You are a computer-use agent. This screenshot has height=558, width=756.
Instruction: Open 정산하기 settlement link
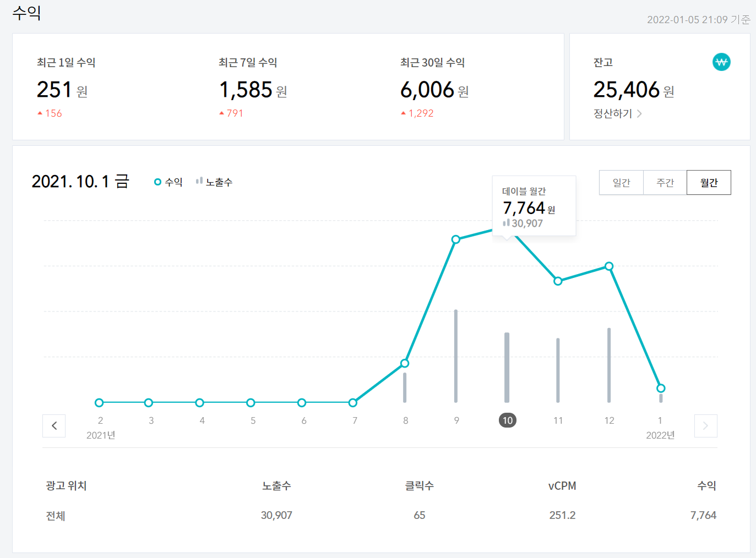[617, 114]
